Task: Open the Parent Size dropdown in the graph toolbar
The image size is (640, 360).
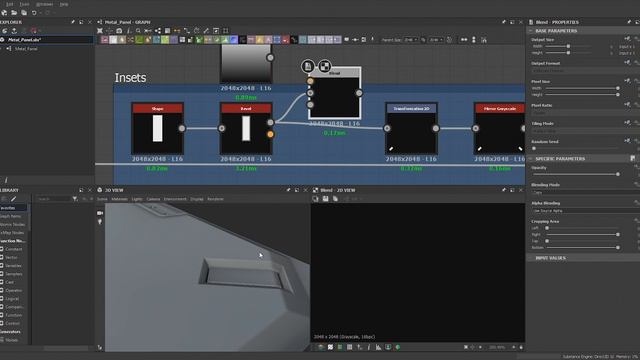Action: [411, 40]
